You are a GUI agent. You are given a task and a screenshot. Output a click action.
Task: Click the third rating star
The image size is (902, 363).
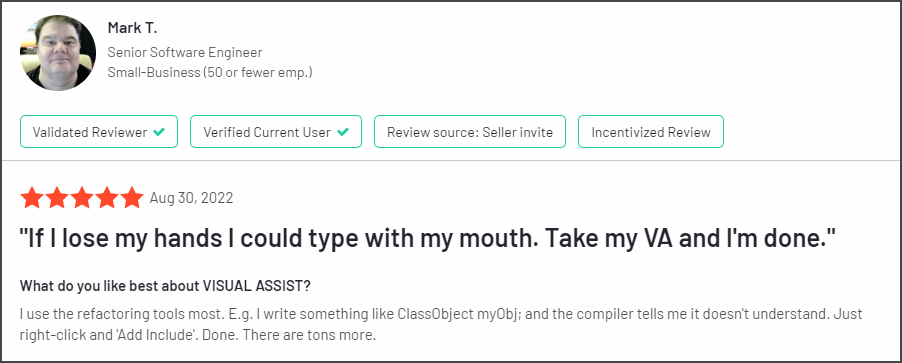(82, 197)
